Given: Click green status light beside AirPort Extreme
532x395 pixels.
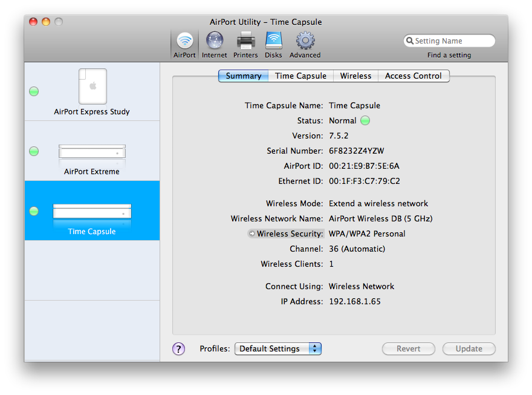Looking at the screenshot, I should pos(34,151).
